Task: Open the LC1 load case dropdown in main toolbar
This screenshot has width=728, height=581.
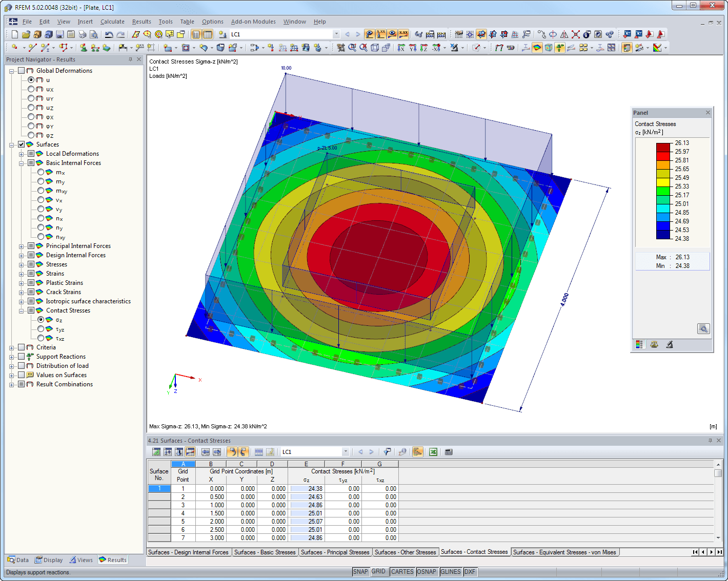Action: click(x=336, y=34)
